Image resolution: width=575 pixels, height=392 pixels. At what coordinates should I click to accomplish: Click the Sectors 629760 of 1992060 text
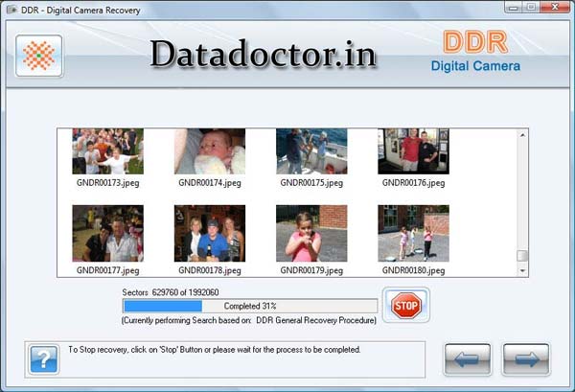coord(171,292)
